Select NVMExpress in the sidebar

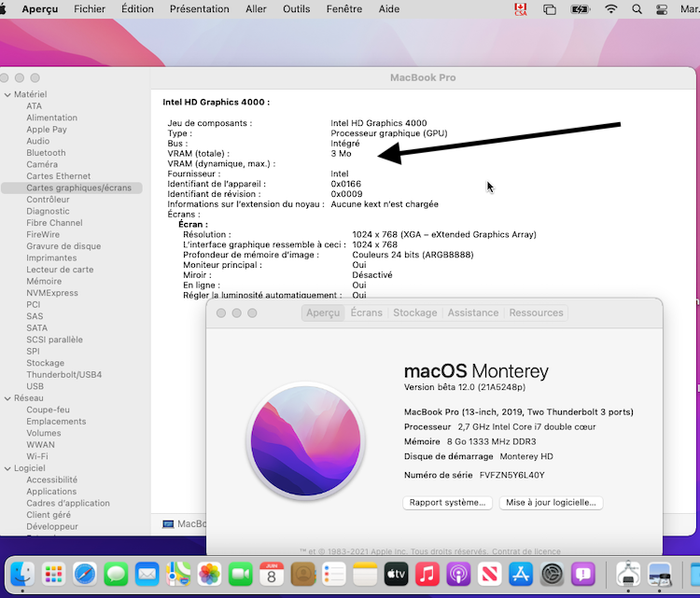[52, 293]
